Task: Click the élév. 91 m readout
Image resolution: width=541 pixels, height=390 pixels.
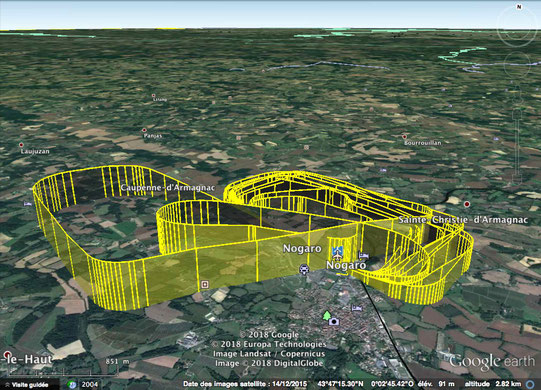Action: coord(436,384)
